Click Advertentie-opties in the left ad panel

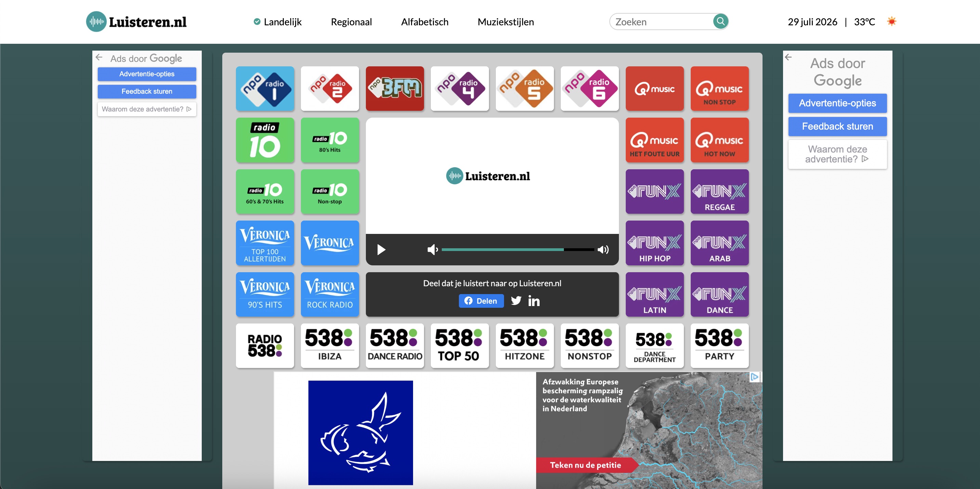147,74
